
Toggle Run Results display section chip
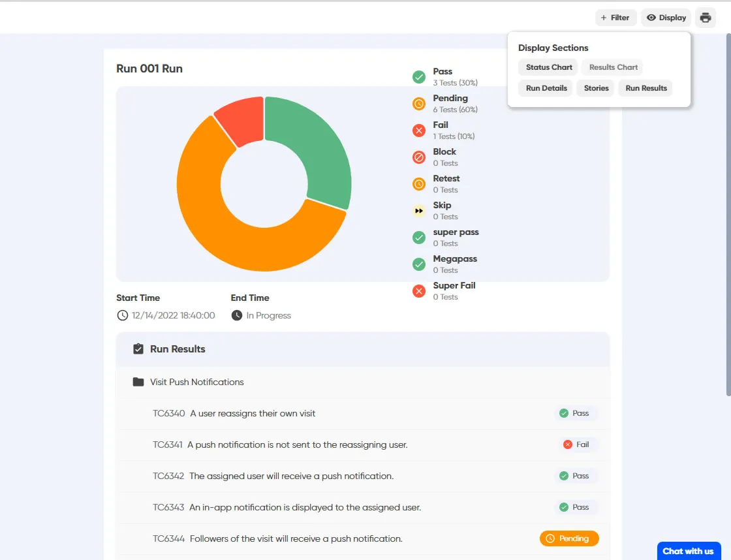pos(645,88)
